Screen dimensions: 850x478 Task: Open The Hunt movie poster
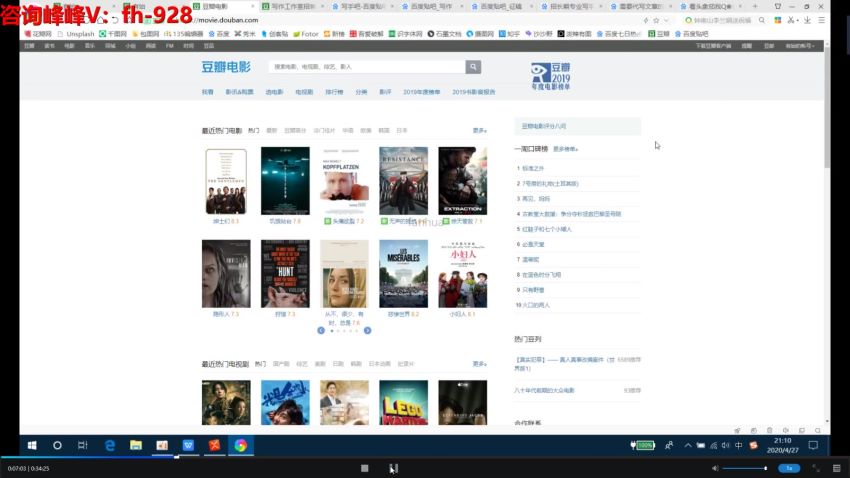(285, 274)
